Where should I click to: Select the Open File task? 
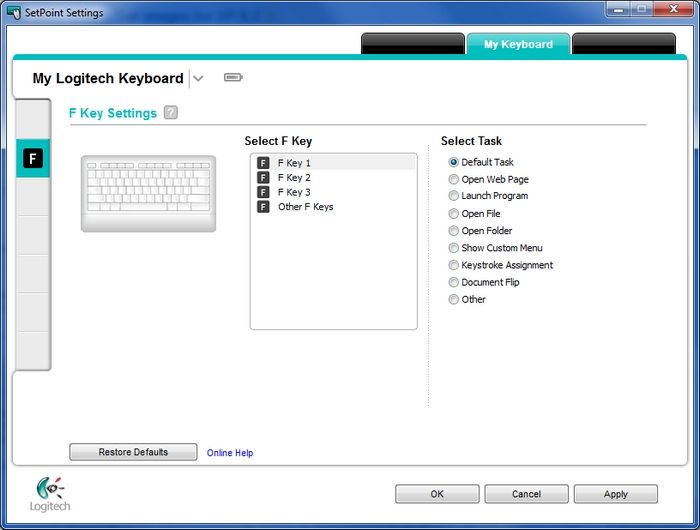453,213
